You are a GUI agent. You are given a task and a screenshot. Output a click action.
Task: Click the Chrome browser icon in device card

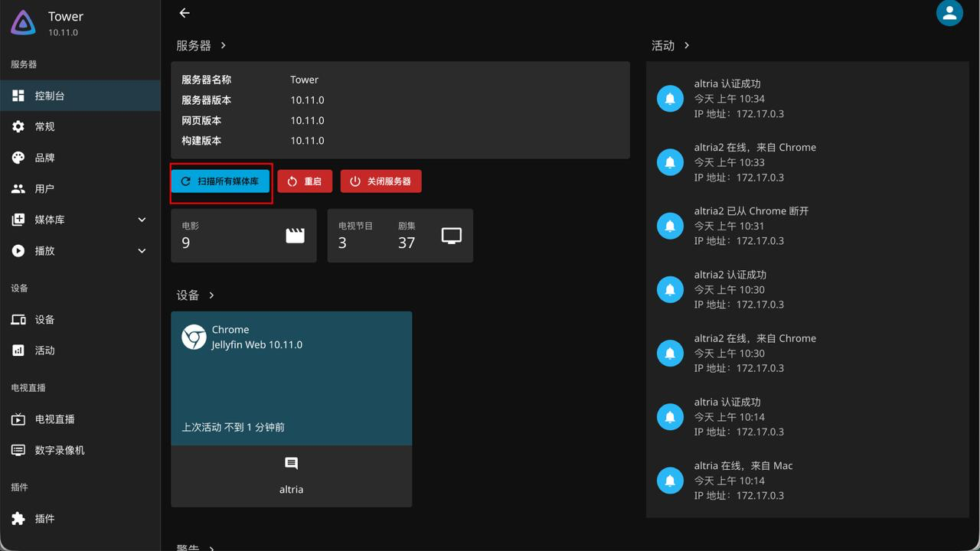tap(194, 337)
